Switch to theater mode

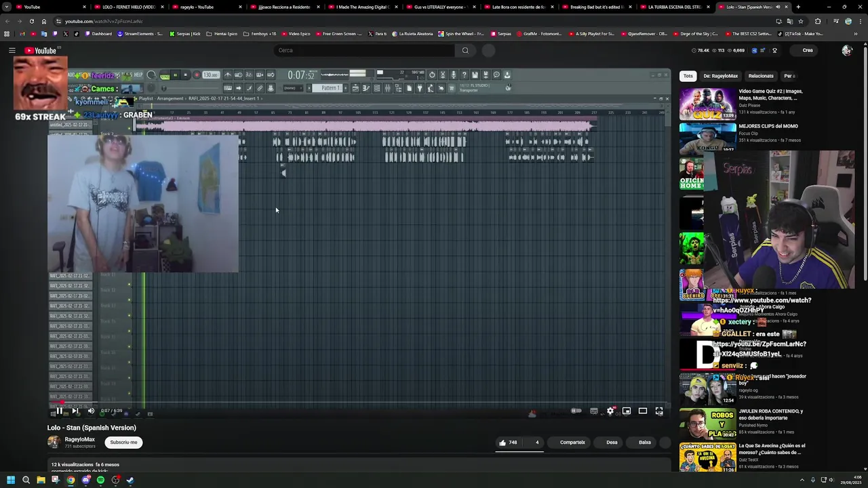(643, 411)
